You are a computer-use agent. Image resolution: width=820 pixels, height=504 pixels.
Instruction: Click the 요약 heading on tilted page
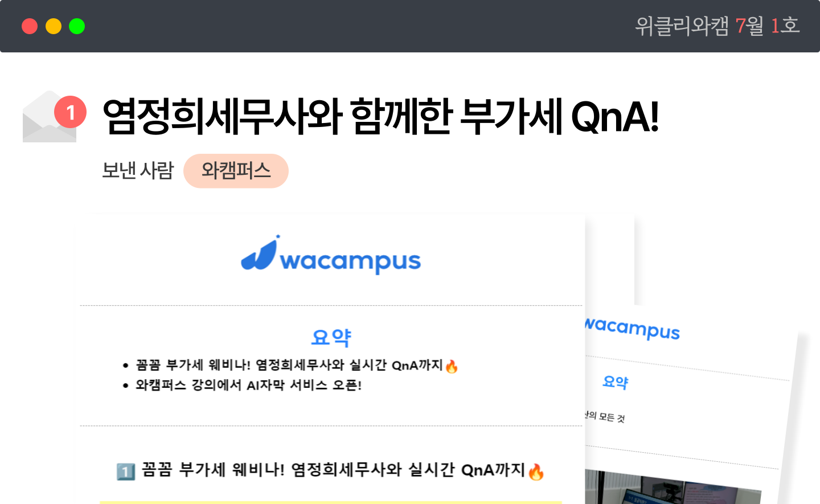coord(616,382)
